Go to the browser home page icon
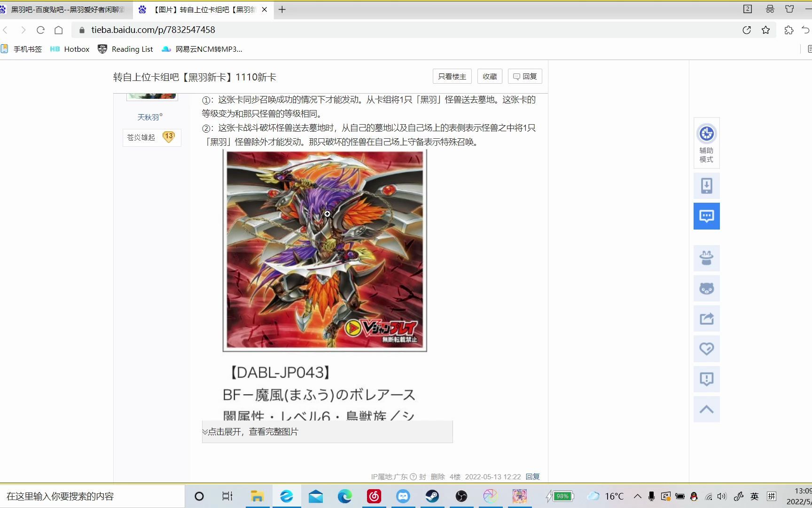 click(x=58, y=30)
